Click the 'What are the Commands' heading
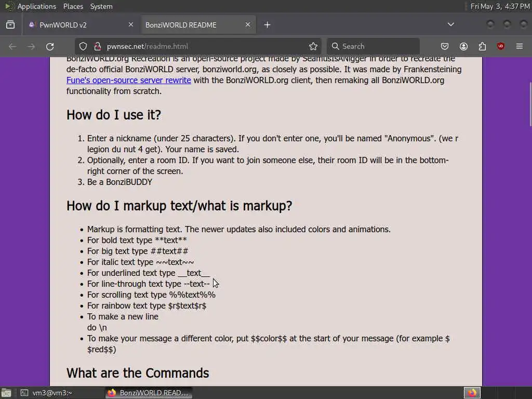Screen dimensions: 532x399 click(x=138, y=373)
